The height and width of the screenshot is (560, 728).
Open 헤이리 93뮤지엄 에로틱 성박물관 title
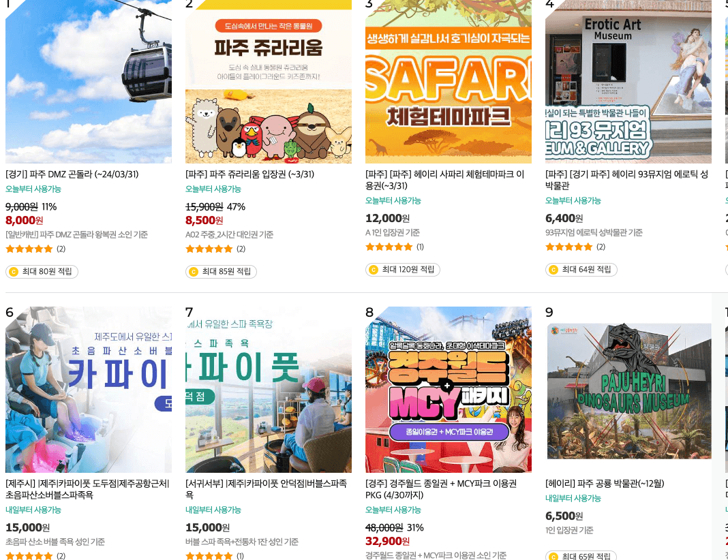(x=627, y=180)
